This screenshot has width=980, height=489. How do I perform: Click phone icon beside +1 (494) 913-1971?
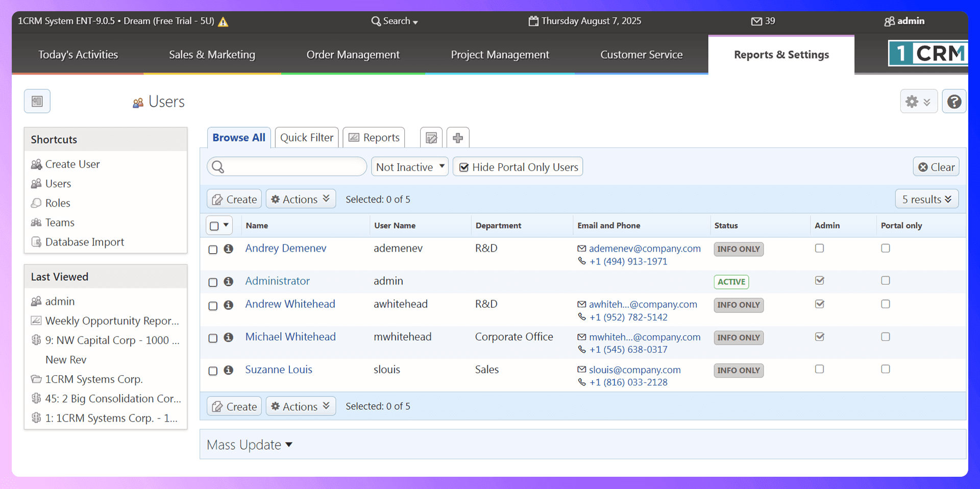[581, 261]
